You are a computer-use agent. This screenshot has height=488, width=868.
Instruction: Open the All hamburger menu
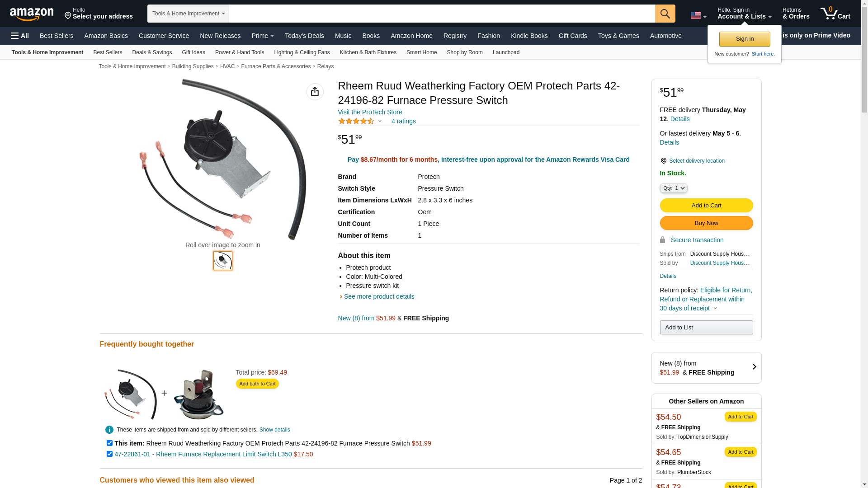pyautogui.click(x=20, y=36)
